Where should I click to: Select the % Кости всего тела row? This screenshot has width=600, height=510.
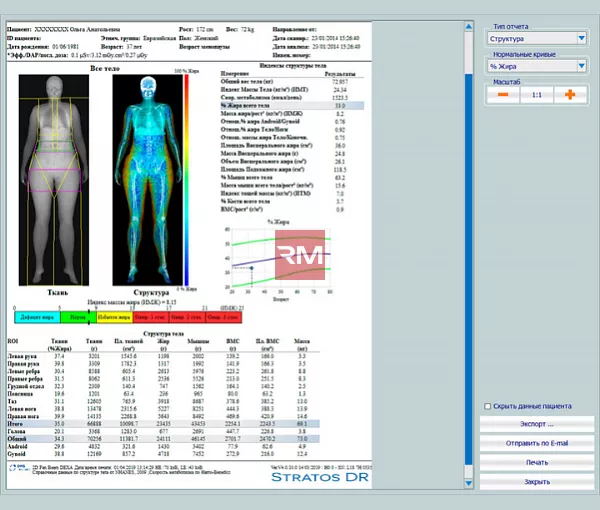[x=292, y=201]
